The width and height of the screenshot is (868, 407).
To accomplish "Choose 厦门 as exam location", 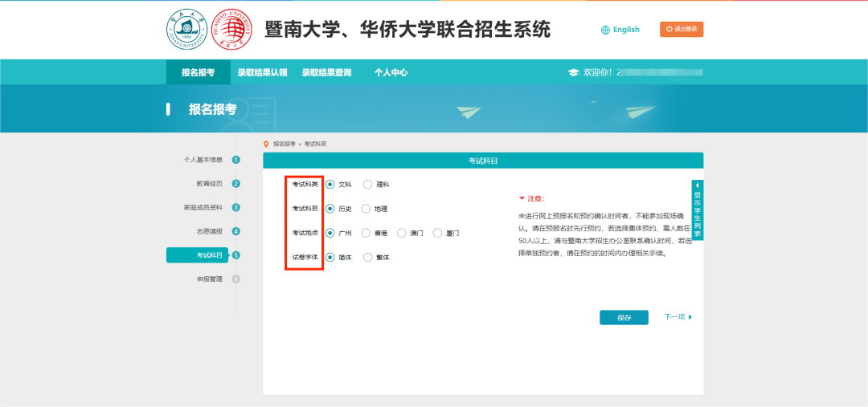I will 438,234.
